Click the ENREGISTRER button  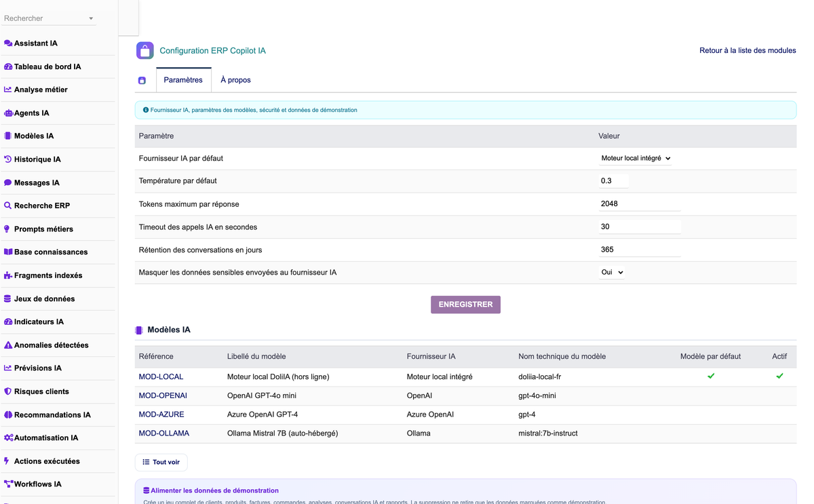click(465, 305)
